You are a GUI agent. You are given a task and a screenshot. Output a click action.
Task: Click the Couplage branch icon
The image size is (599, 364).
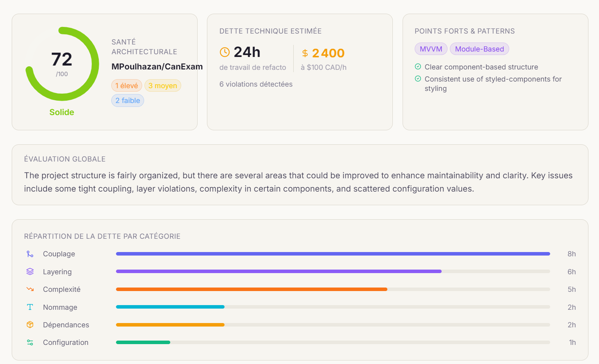30,254
